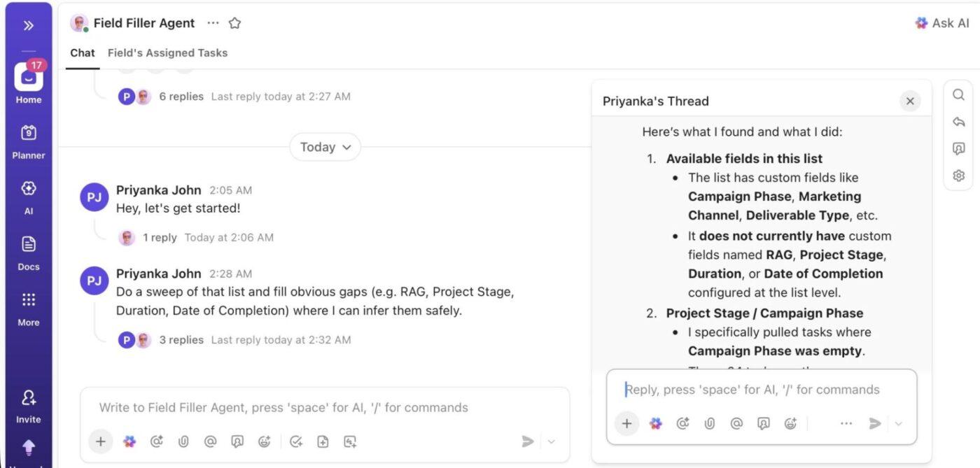
Task: Show more composer options via the ellipsis
Action: point(846,423)
